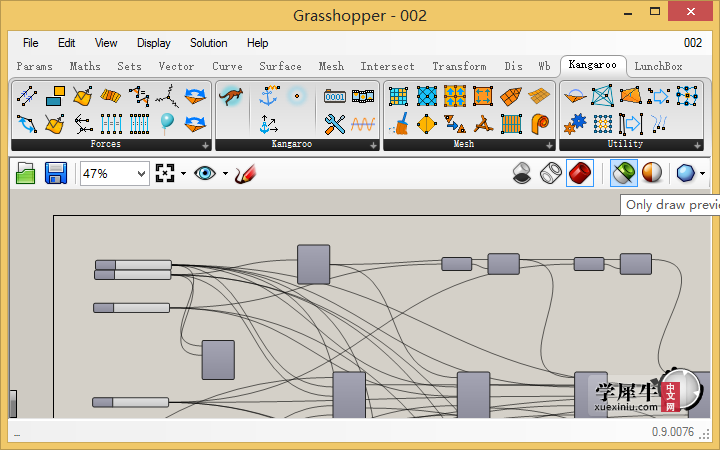
Task: Select the square component under the View menu sliders
Action: 218,360
